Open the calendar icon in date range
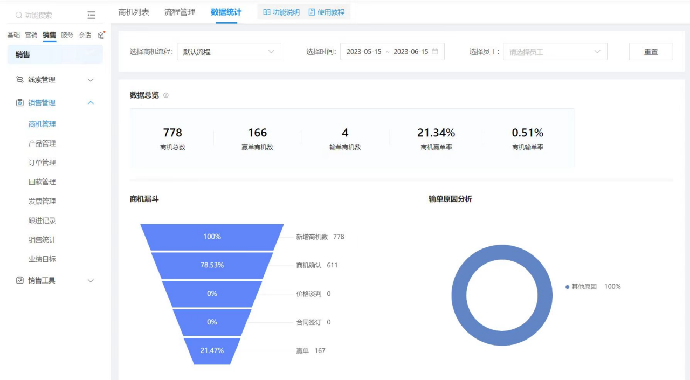Viewport: 690px width, 380px height. (435, 51)
